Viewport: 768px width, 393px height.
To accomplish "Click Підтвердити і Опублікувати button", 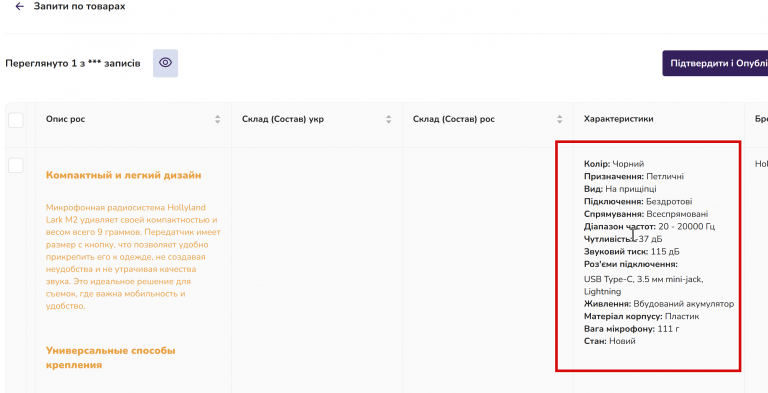I will tap(715, 63).
